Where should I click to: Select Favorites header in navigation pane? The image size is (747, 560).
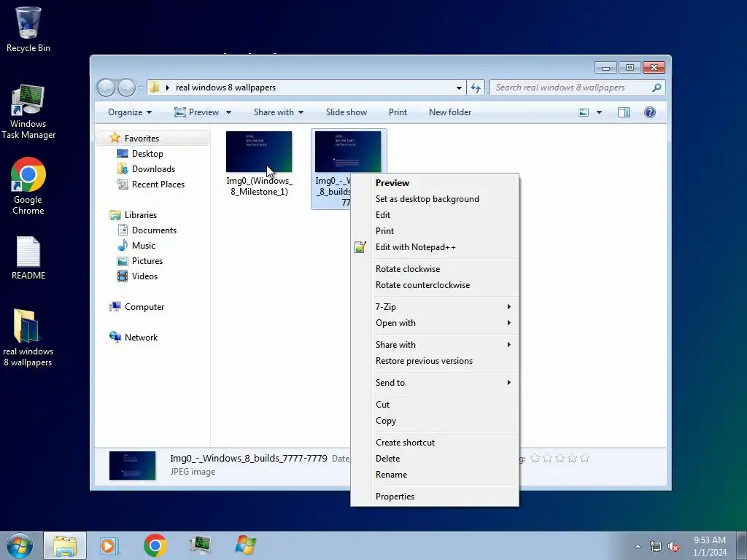(x=142, y=139)
